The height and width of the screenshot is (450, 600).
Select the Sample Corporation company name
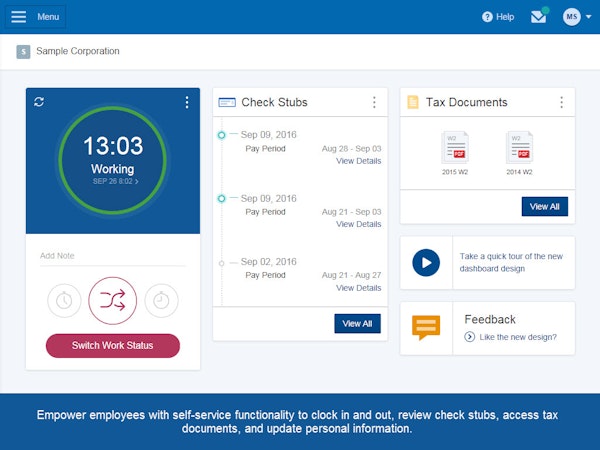coord(78,51)
